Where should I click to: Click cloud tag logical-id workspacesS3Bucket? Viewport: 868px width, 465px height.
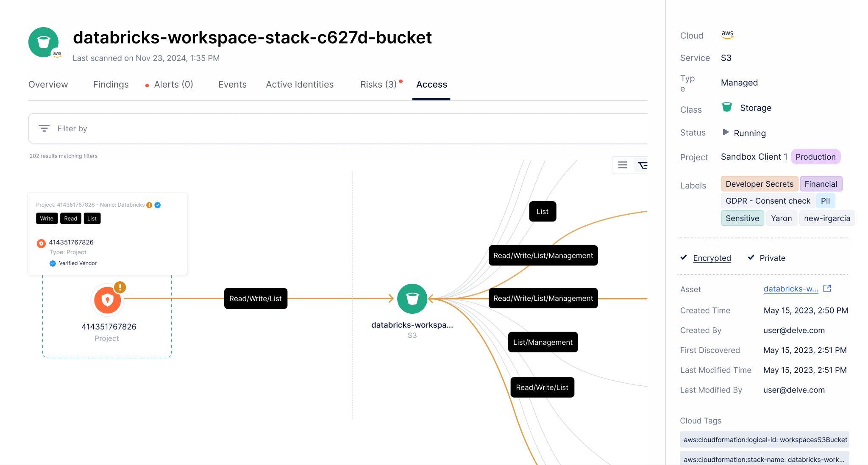765,440
